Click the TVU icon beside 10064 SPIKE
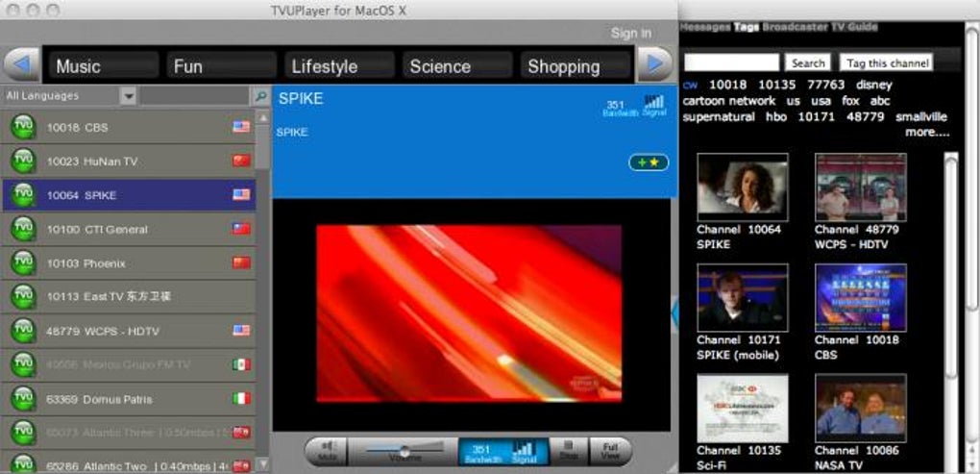This screenshot has width=980, height=474. pos(24,195)
